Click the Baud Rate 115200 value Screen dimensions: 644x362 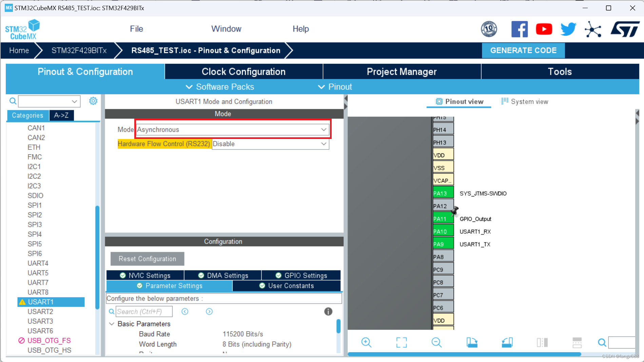(x=243, y=334)
